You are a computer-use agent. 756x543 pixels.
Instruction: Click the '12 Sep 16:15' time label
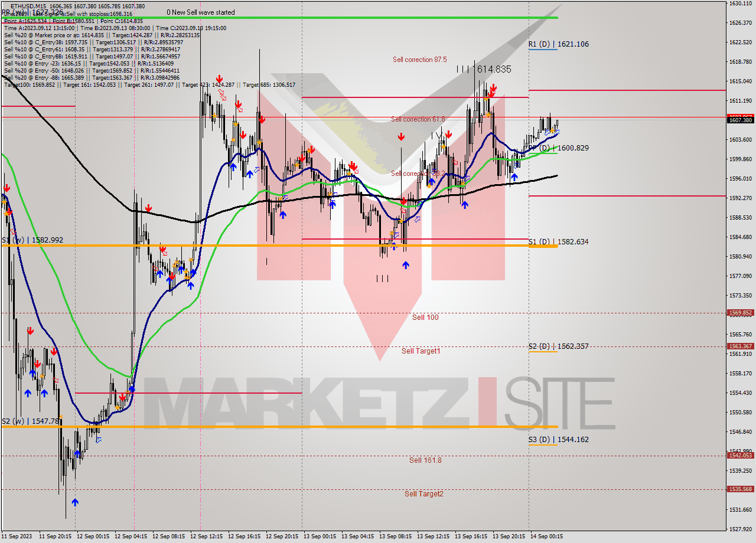pyautogui.click(x=245, y=537)
